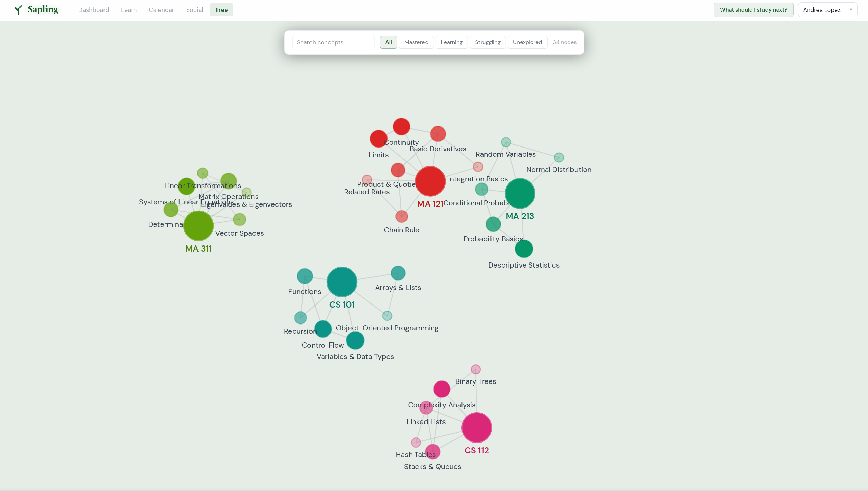Click the CS 101 course node

click(x=342, y=282)
